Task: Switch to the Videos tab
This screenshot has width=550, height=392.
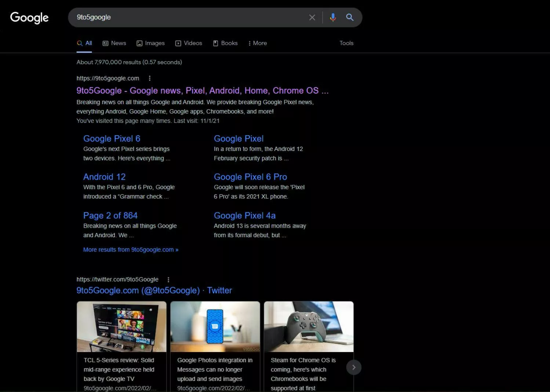Action: click(x=189, y=43)
